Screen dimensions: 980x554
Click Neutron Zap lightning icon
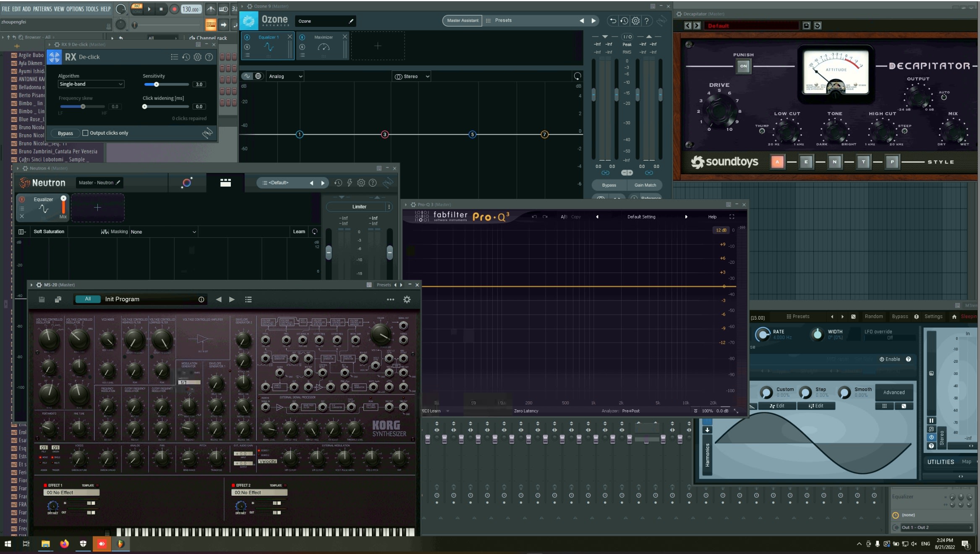pyautogui.click(x=350, y=183)
